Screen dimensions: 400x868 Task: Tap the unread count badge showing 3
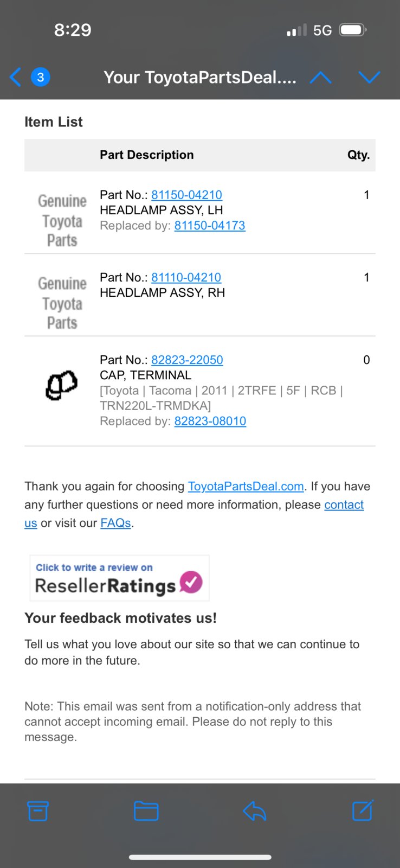pyautogui.click(x=40, y=77)
